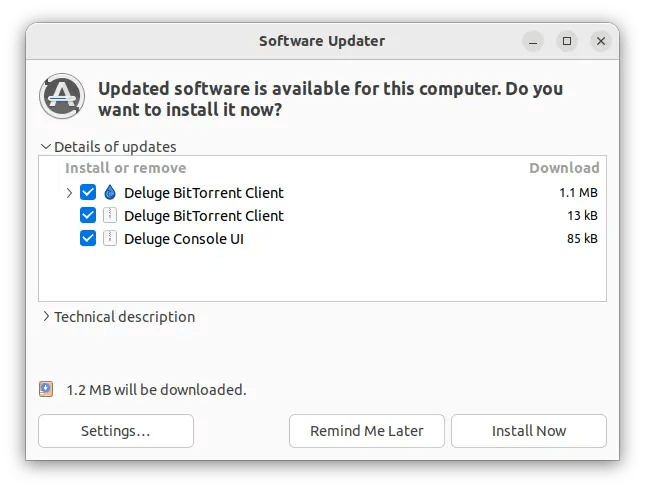Click the Install or remove column header
This screenshot has width=645, height=489.
[125, 168]
